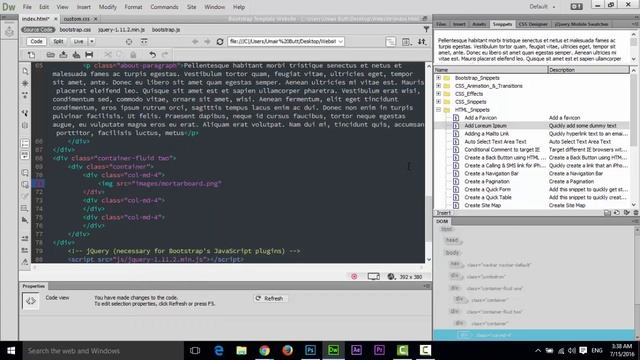Screen dimensions: 640x360
Task: Open the jquery-1.11.2.min.js related file
Action: coord(121,30)
